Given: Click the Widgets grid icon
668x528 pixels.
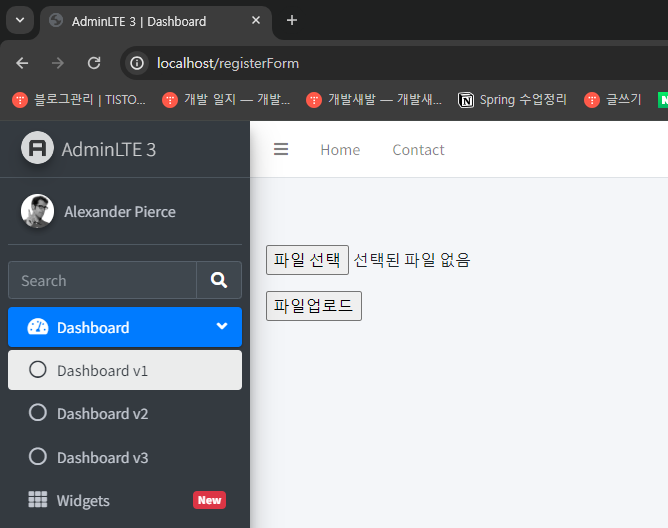Looking at the screenshot, I should pos(37,499).
